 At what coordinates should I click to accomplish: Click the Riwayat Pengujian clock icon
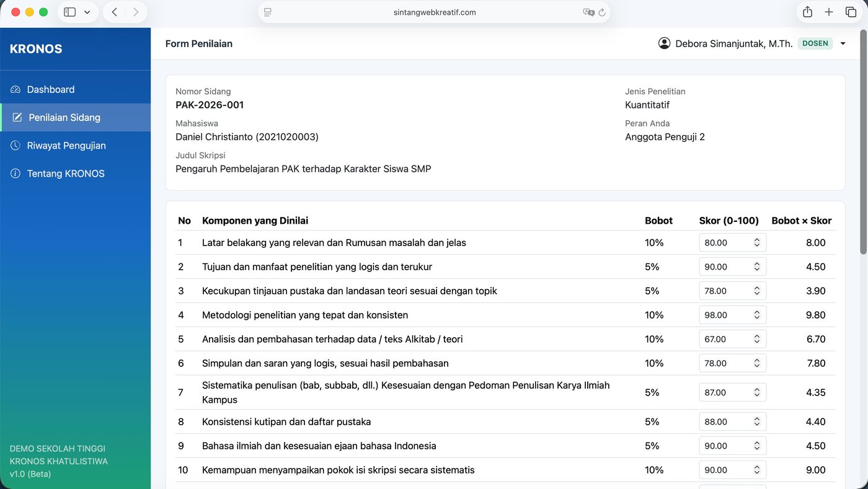15,146
